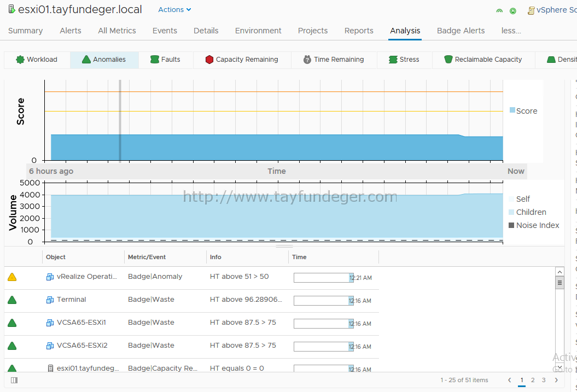Select the VCSA65-ESXi2 object
This screenshot has height=392, width=577.
point(82,346)
